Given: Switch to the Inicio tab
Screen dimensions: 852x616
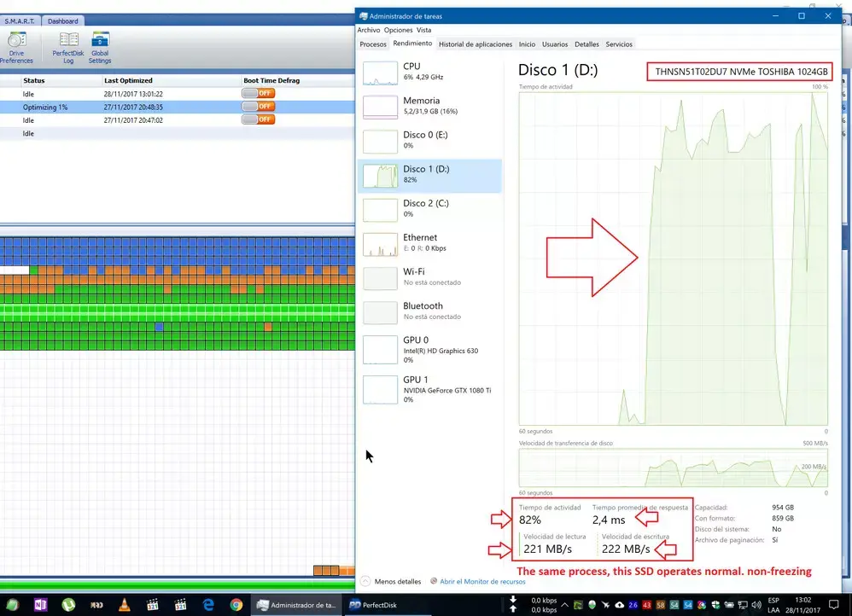Looking at the screenshot, I should click(x=527, y=44).
